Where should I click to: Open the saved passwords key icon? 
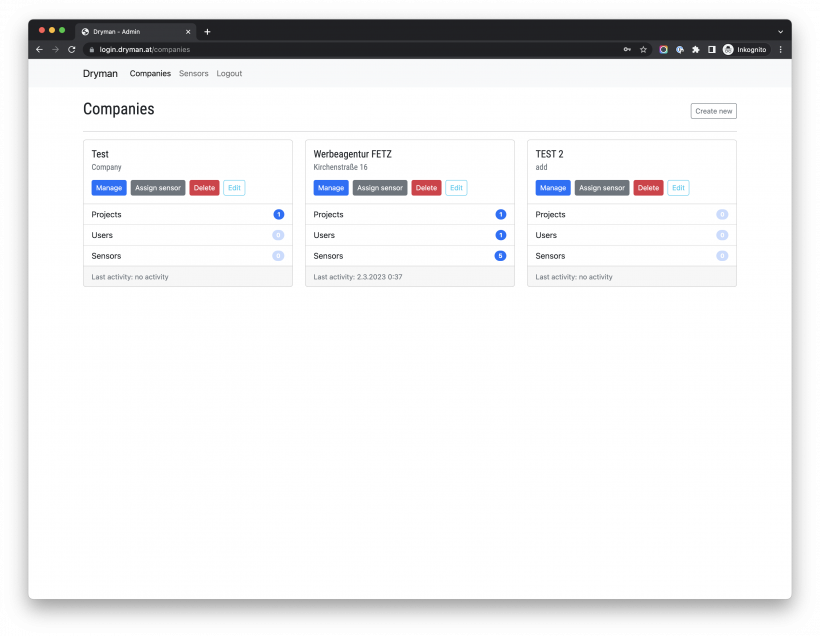(x=627, y=49)
